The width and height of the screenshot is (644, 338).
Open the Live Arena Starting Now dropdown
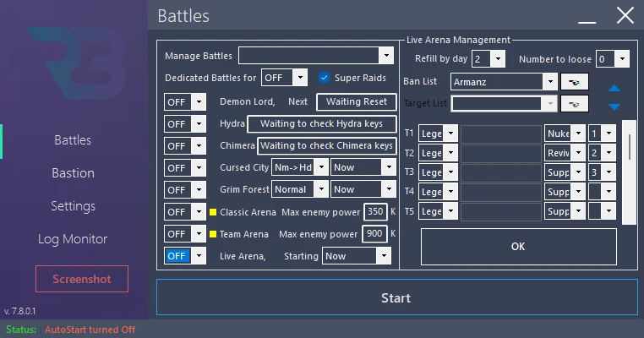[x=357, y=256]
